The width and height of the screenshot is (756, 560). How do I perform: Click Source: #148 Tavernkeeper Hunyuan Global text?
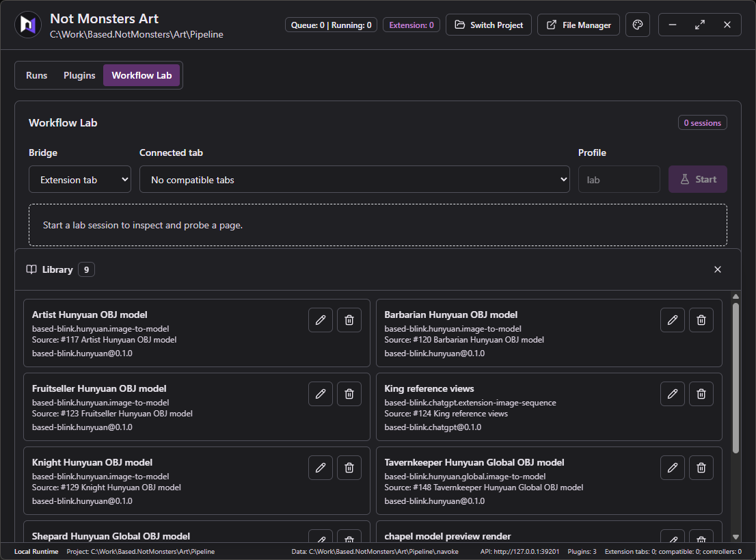[483, 487]
